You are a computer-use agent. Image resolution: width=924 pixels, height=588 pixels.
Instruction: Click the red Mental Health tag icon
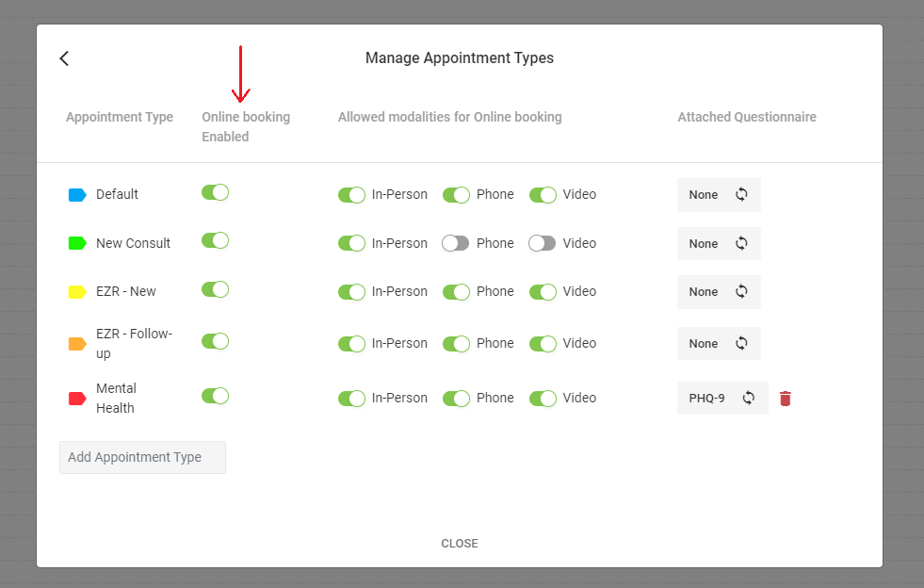pos(77,399)
